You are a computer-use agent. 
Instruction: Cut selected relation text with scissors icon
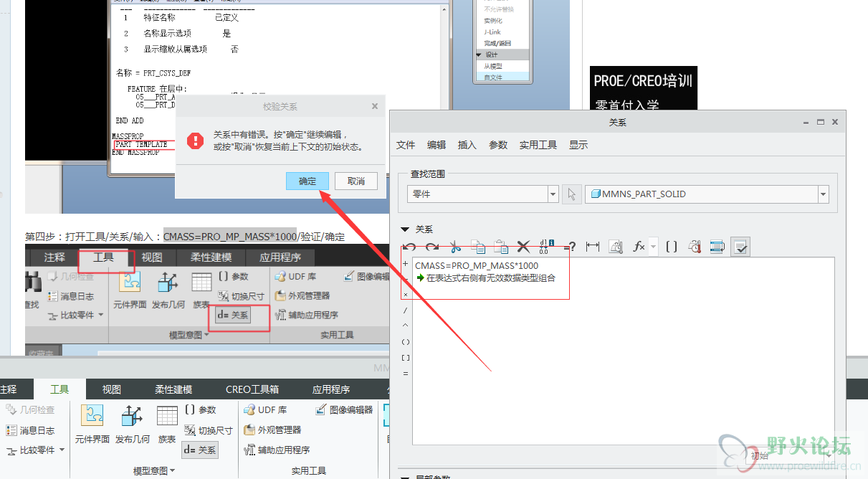(455, 247)
